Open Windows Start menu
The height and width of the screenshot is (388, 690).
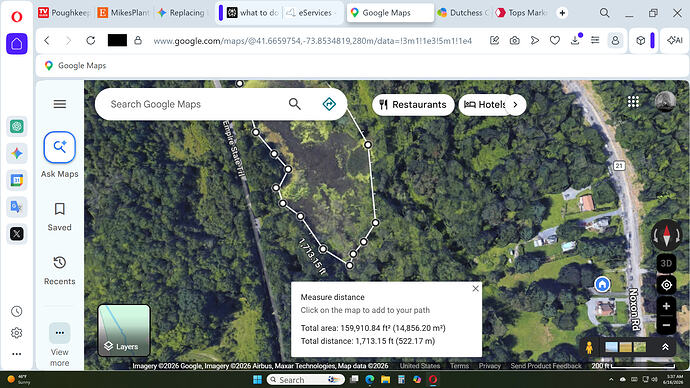(x=257, y=379)
